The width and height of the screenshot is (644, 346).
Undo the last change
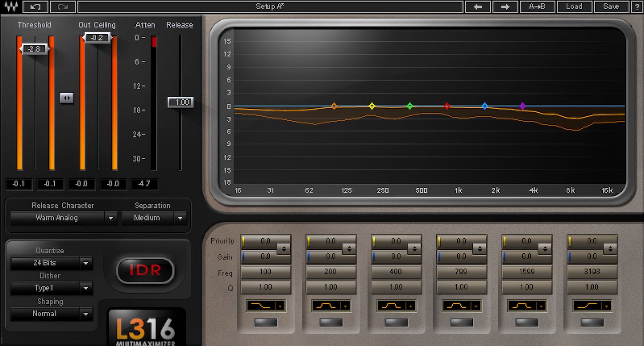pos(35,7)
